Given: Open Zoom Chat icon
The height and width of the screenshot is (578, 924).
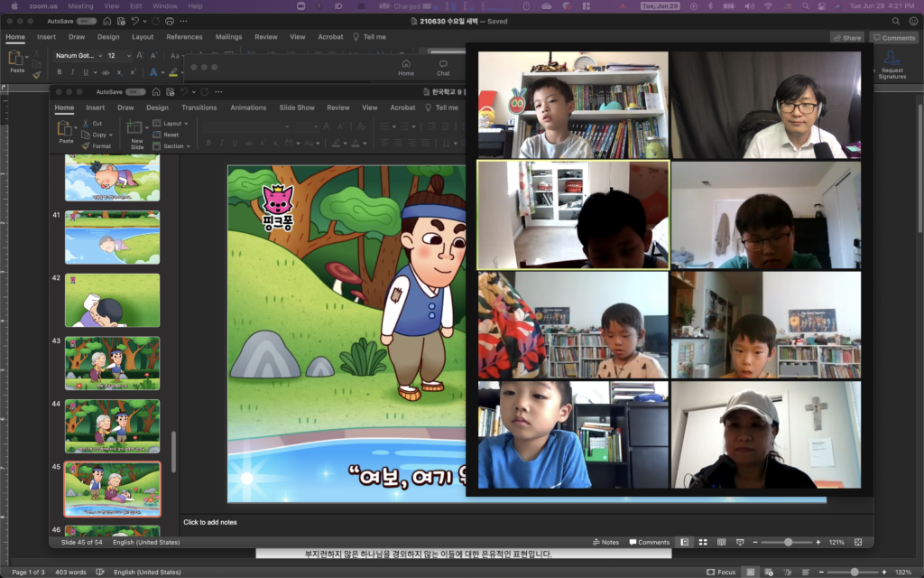Looking at the screenshot, I should (443, 64).
